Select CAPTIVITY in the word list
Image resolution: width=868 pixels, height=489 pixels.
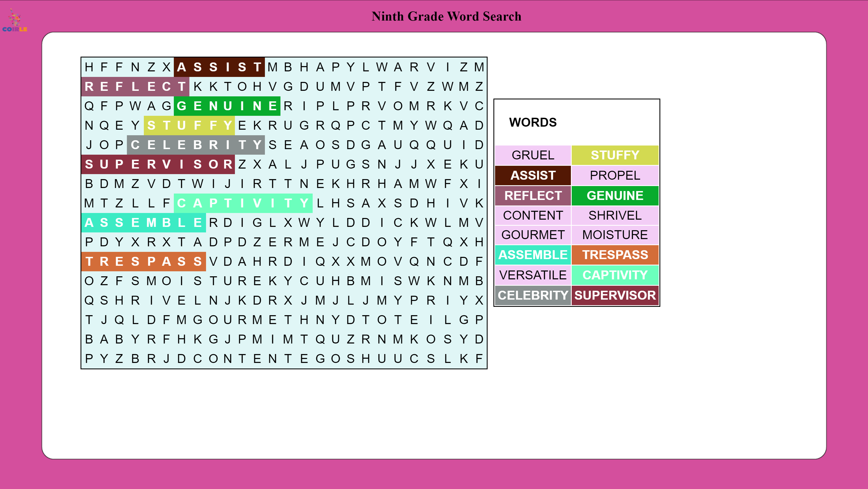click(615, 275)
